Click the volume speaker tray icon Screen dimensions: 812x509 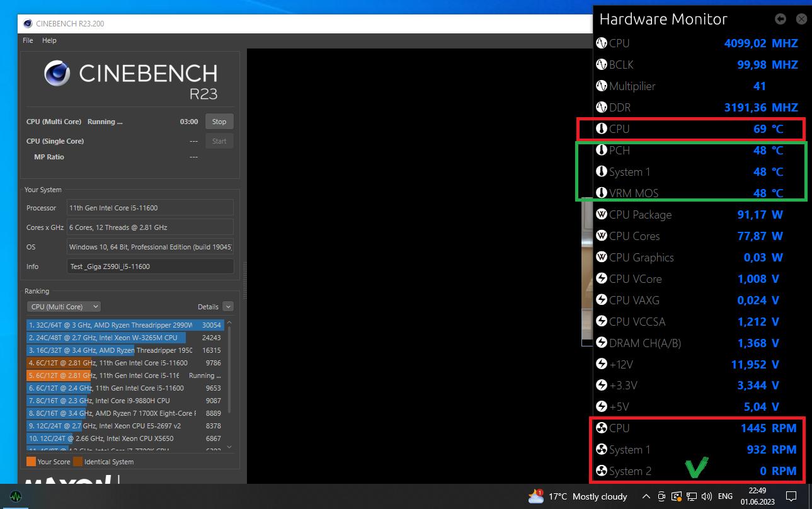[707, 496]
